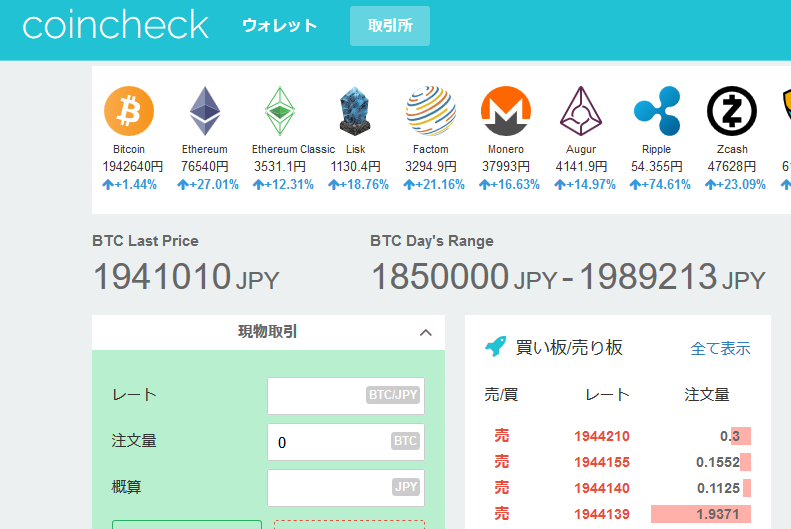Screen dimensions: 791x529
Task: Click Bitcoin price 1942640円
Action: pyautogui.click(x=133, y=166)
